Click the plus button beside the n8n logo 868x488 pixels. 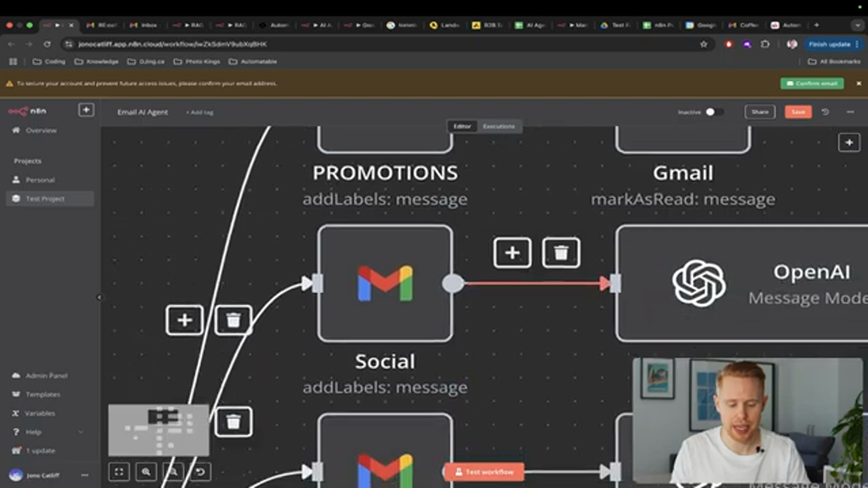tap(86, 110)
